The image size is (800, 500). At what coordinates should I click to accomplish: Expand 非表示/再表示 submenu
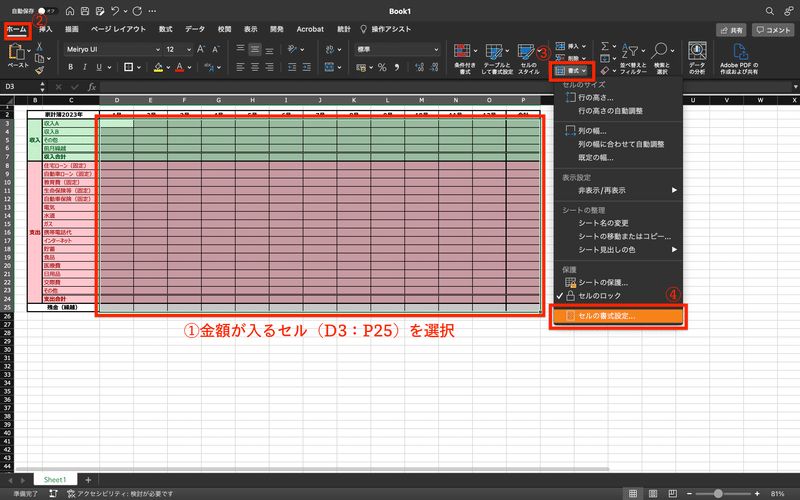(618, 190)
